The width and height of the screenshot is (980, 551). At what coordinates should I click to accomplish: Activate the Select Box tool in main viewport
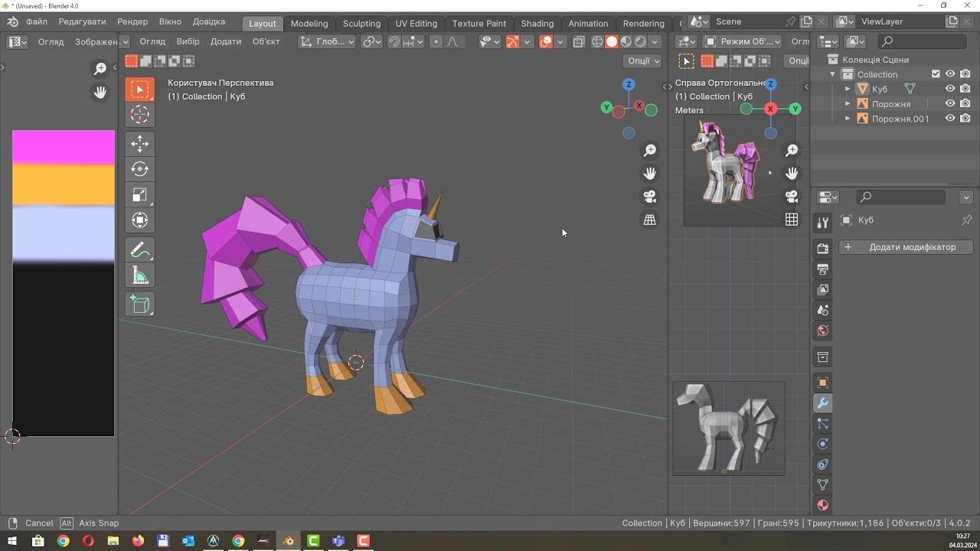coord(139,90)
